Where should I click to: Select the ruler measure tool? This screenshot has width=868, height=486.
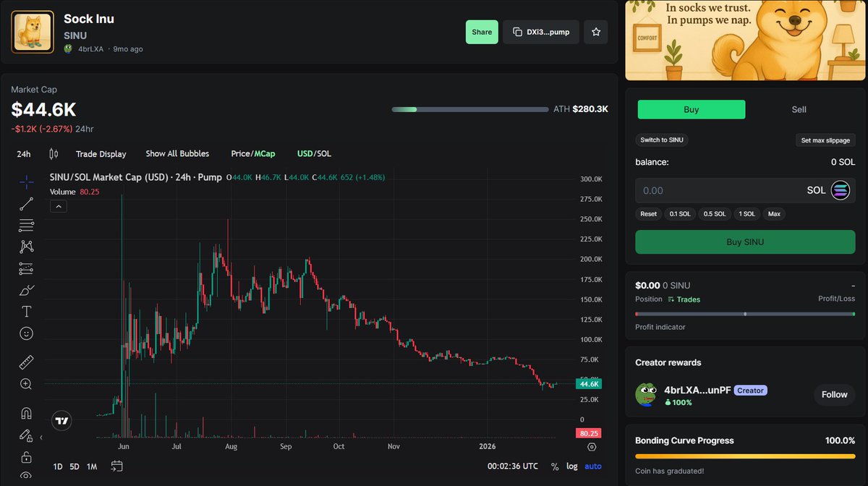pyautogui.click(x=27, y=362)
